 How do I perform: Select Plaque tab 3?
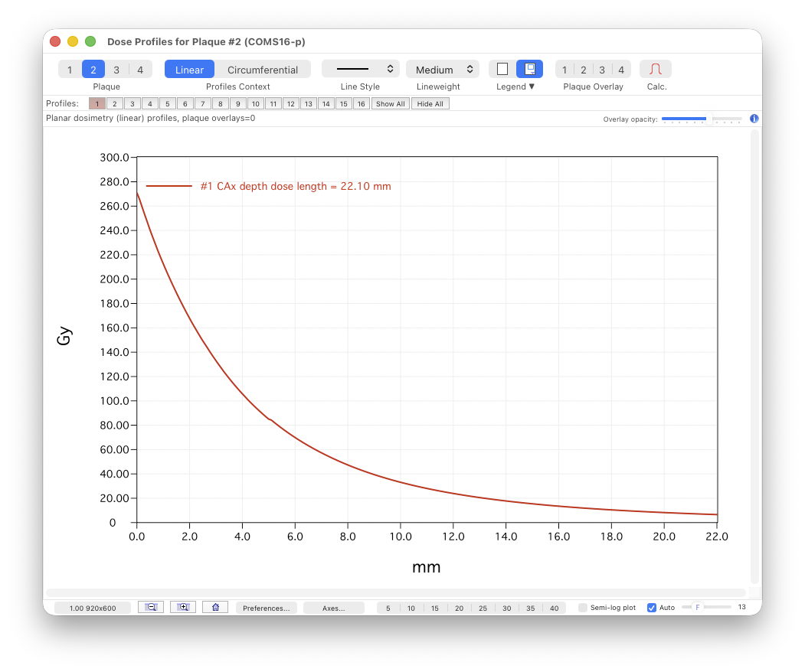tap(116, 69)
